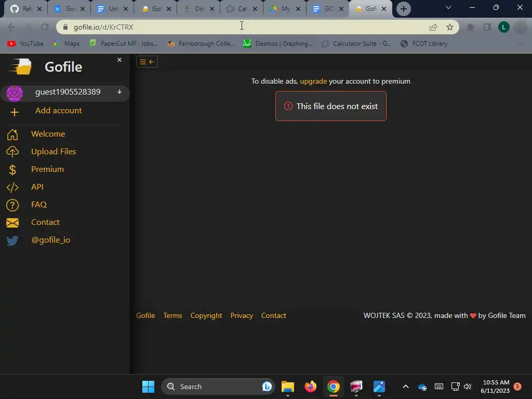Open File Explorer from the taskbar

(288, 387)
